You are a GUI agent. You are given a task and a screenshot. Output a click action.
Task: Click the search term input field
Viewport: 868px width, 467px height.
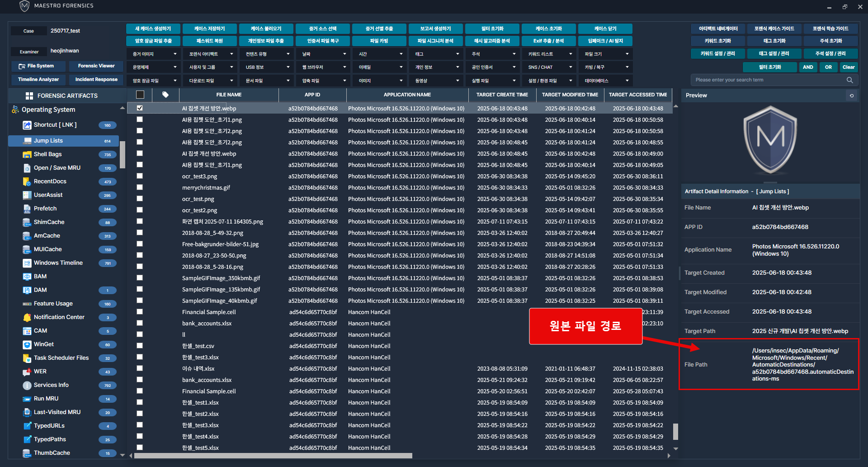[x=769, y=80]
